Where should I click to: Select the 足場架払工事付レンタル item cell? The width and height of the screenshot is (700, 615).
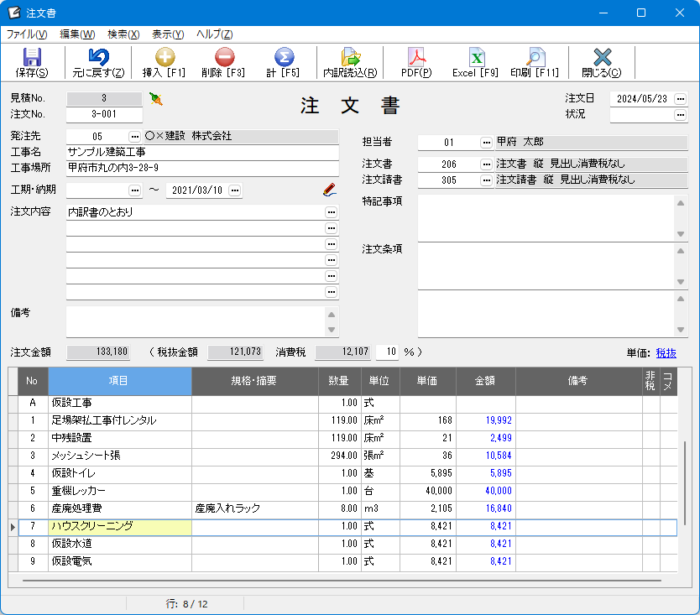click(x=120, y=420)
